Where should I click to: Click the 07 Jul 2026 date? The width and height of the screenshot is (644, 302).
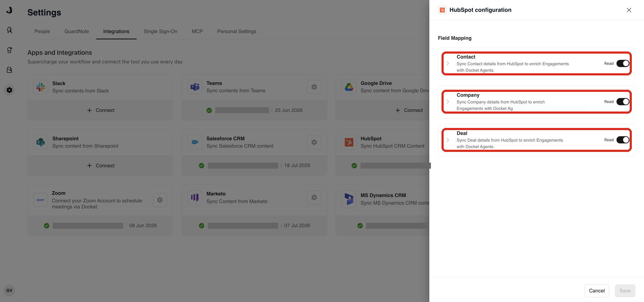coord(297,226)
